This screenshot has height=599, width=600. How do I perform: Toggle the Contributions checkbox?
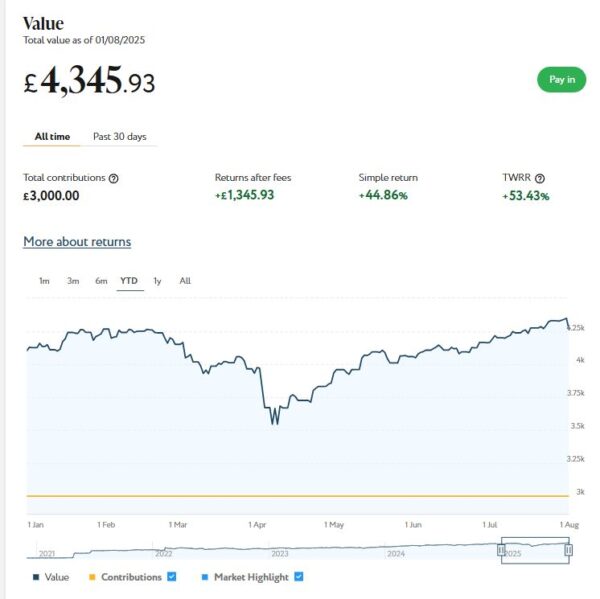[x=172, y=577]
